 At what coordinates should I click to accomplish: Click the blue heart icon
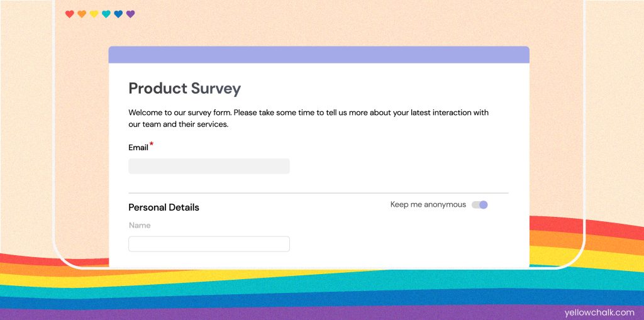coord(118,14)
